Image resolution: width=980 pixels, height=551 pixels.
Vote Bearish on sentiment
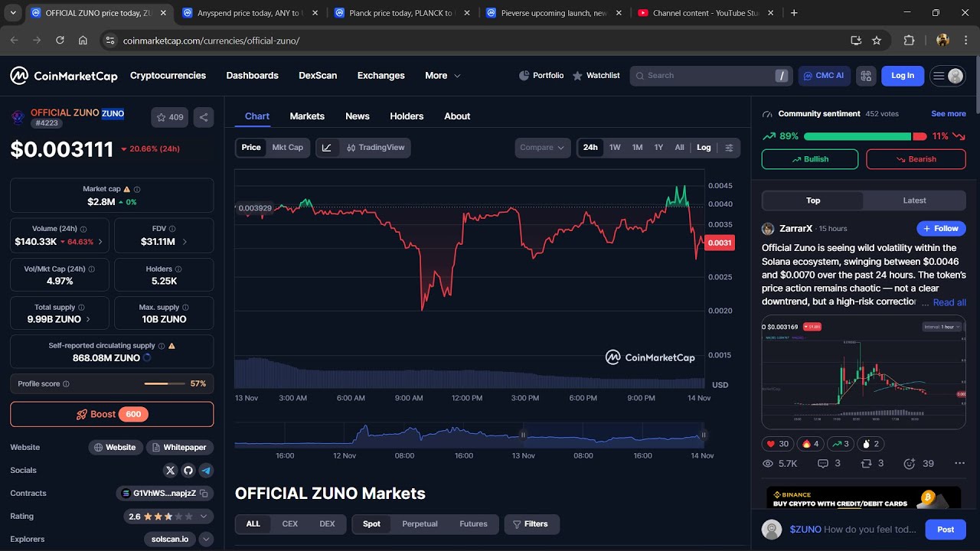point(916,159)
